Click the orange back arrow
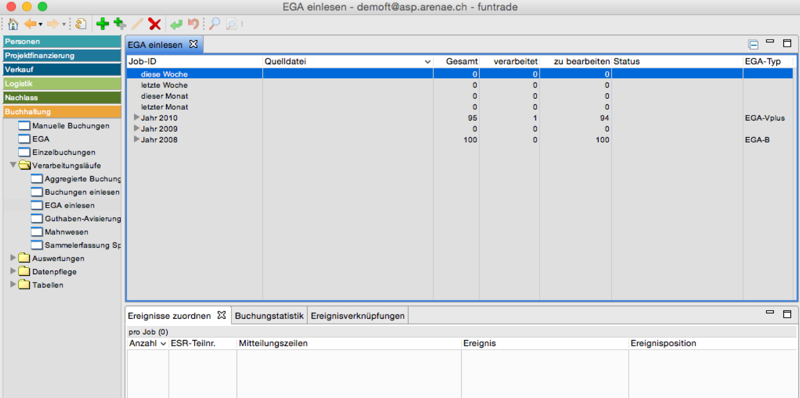Image resolution: width=800 pixels, height=398 pixels. [31, 23]
